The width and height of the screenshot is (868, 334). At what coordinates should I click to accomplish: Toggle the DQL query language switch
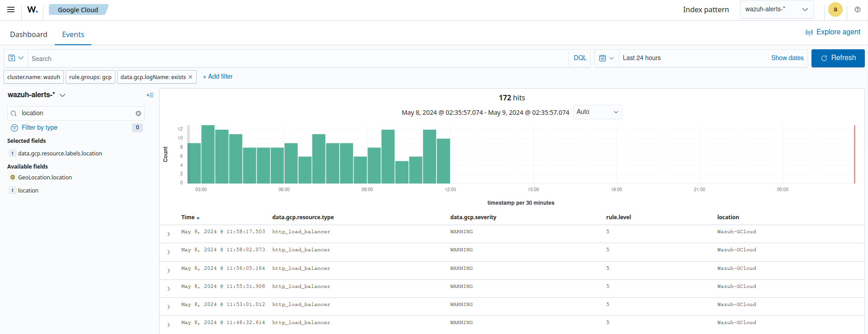pyautogui.click(x=580, y=58)
